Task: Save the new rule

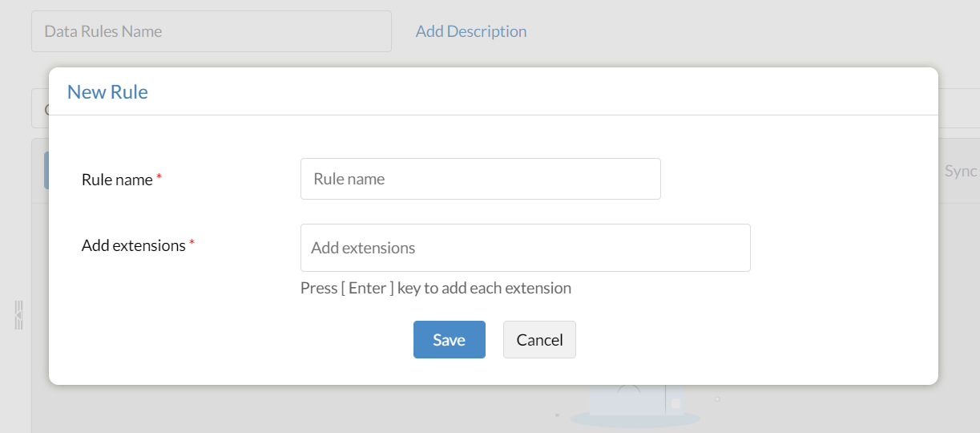Action: tap(449, 340)
